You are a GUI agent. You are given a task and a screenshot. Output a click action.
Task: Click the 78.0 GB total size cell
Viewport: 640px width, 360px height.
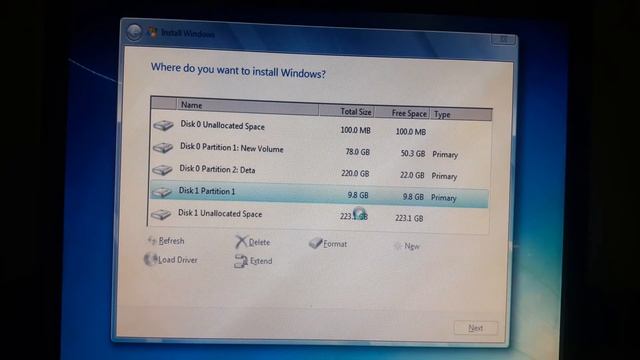click(358, 152)
